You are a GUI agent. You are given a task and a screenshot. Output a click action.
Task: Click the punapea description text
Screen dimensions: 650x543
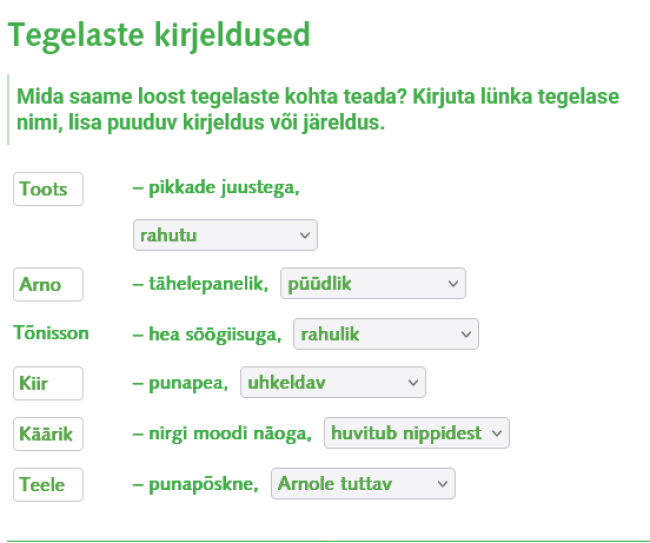(x=181, y=383)
